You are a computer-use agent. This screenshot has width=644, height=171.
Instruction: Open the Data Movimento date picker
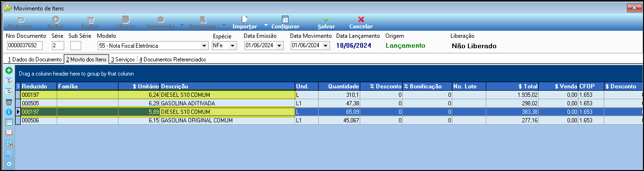(326, 46)
